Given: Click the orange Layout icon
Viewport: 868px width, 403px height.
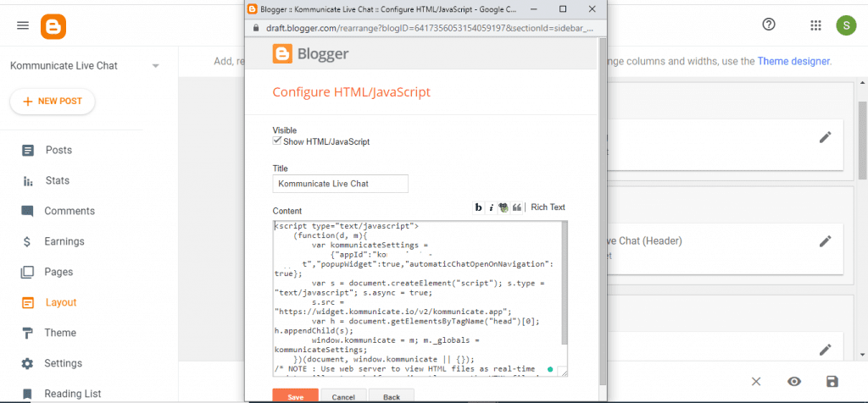Looking at the screenshot, I should 27,303.
